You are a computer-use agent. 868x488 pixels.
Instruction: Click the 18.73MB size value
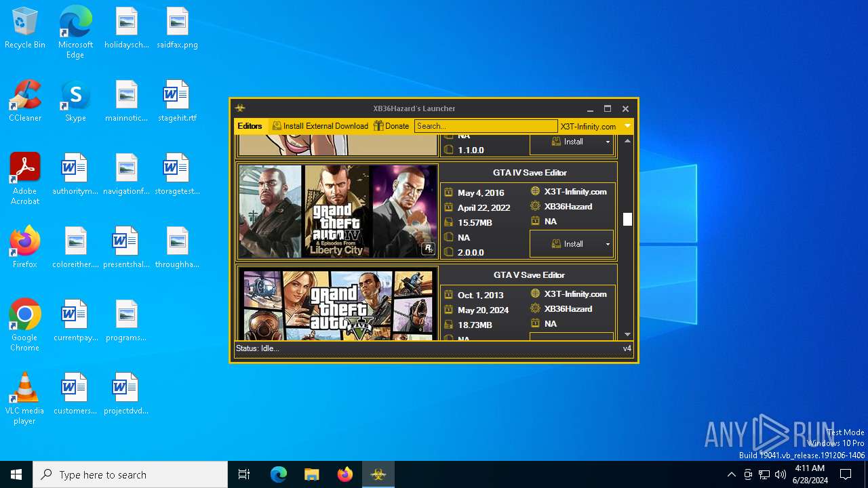(x=475, y=325)
